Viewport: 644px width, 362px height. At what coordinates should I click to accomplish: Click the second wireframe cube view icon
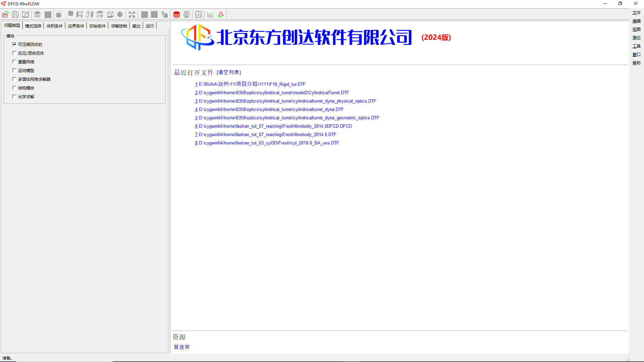coord(90,14)
